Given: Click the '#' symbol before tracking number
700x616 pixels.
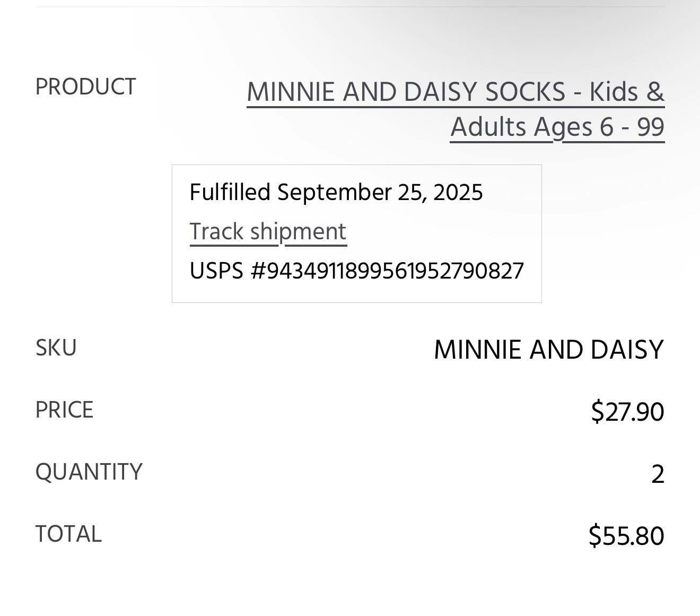Looking at the screenshot, I should click(257, 271).
